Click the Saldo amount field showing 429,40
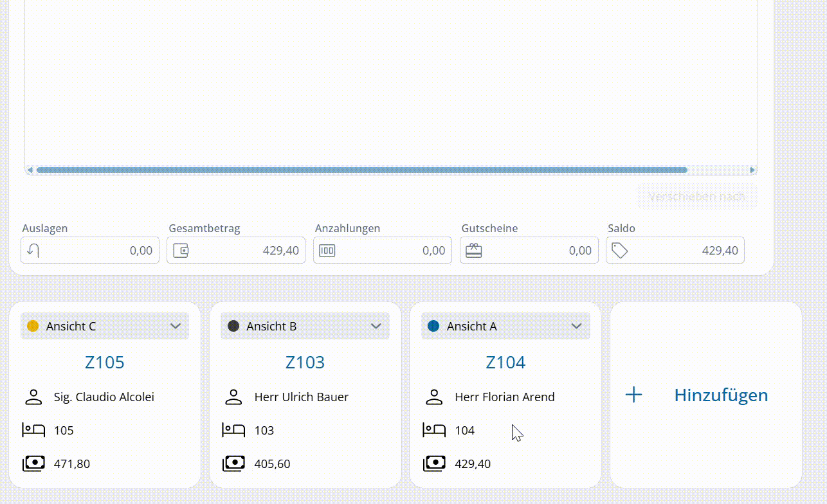Screen dimensions: 827x504 click(685, 251)
